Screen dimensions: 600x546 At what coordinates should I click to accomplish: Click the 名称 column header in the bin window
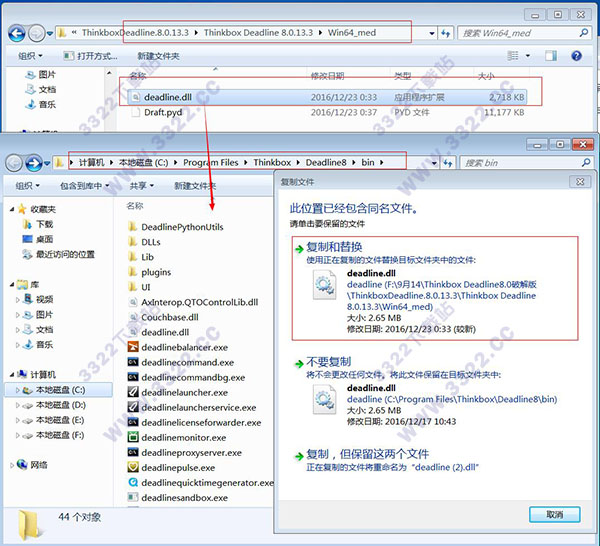pos(135,206)
